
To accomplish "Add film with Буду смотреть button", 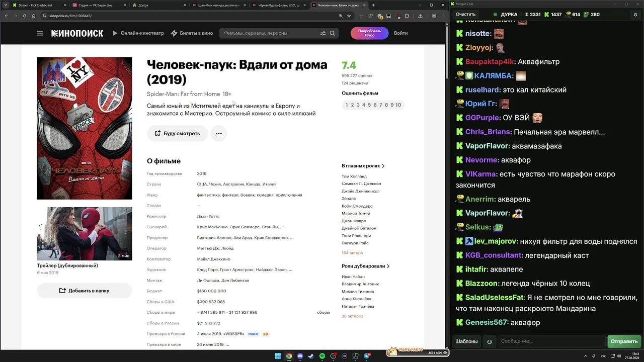I will click(x=177, y=133).
